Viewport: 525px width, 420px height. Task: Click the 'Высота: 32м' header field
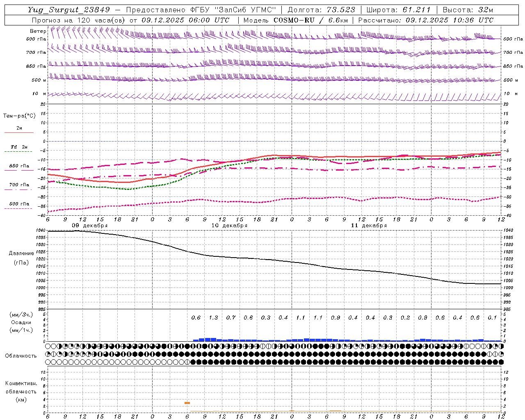[468, 10]
